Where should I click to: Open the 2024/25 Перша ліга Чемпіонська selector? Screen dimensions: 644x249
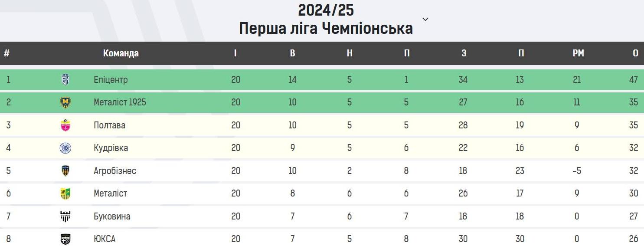(326, 19)
